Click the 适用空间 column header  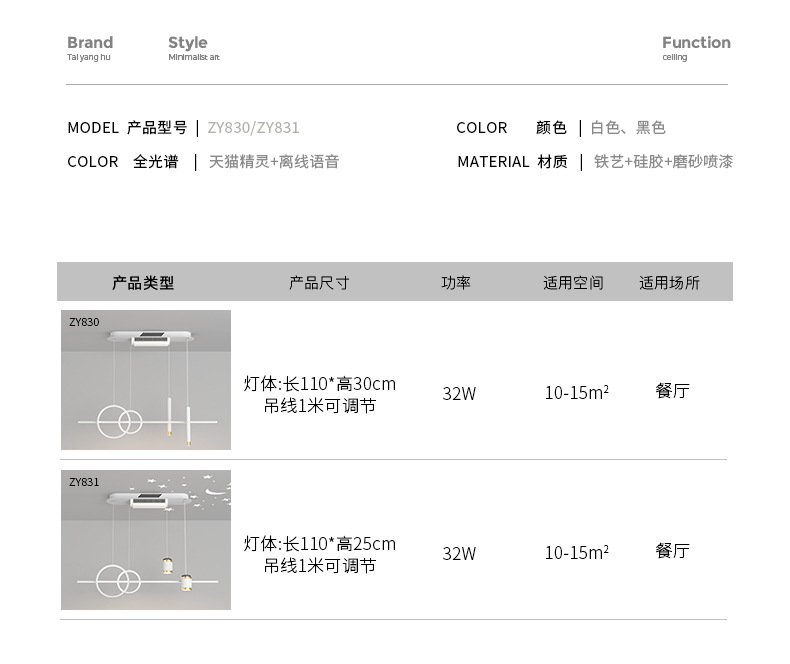click(573, 283)
